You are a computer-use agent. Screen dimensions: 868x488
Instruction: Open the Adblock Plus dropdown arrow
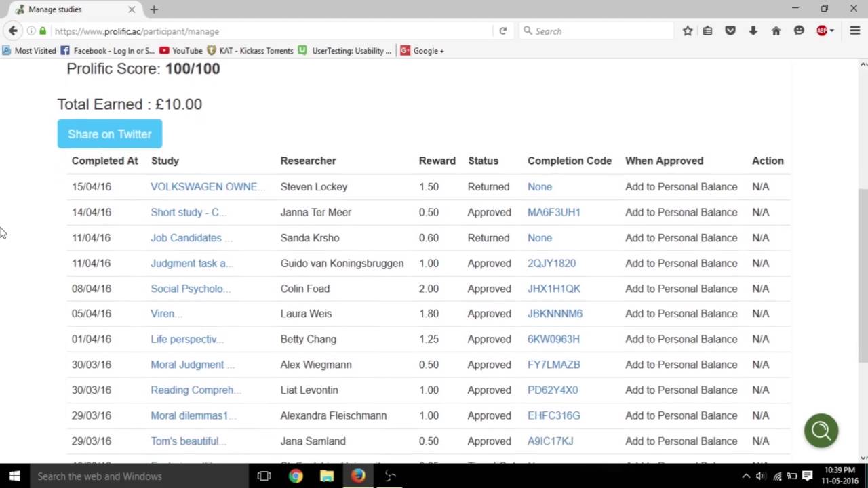(x=832, y=31)
